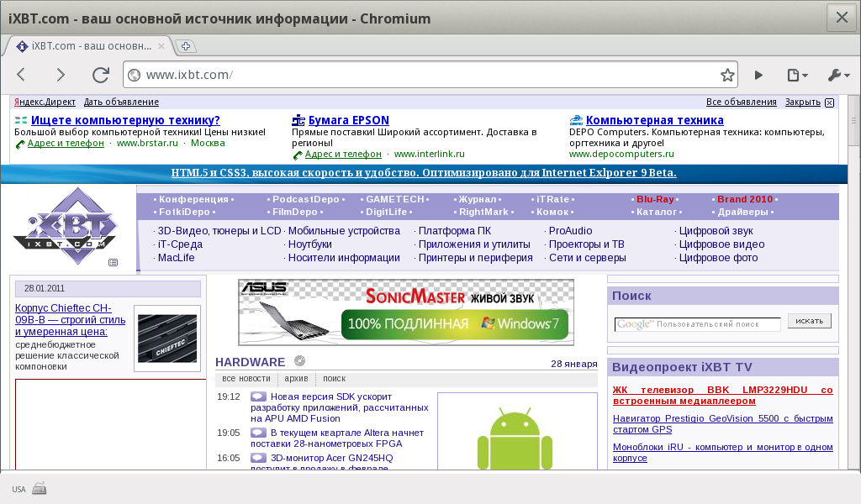Open Навигатор Prestigio GeoVision 5500 link
Viewport: 861px width, 504px height.
pos(722,424)
